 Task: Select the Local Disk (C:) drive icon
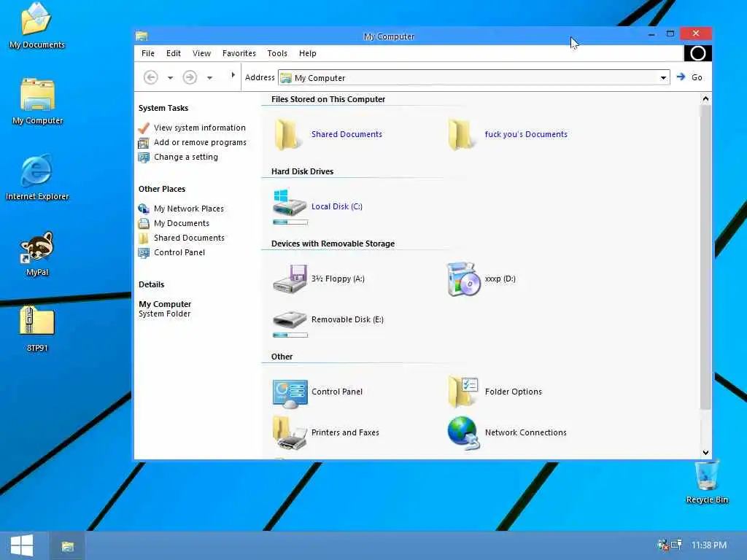(289, 203)
